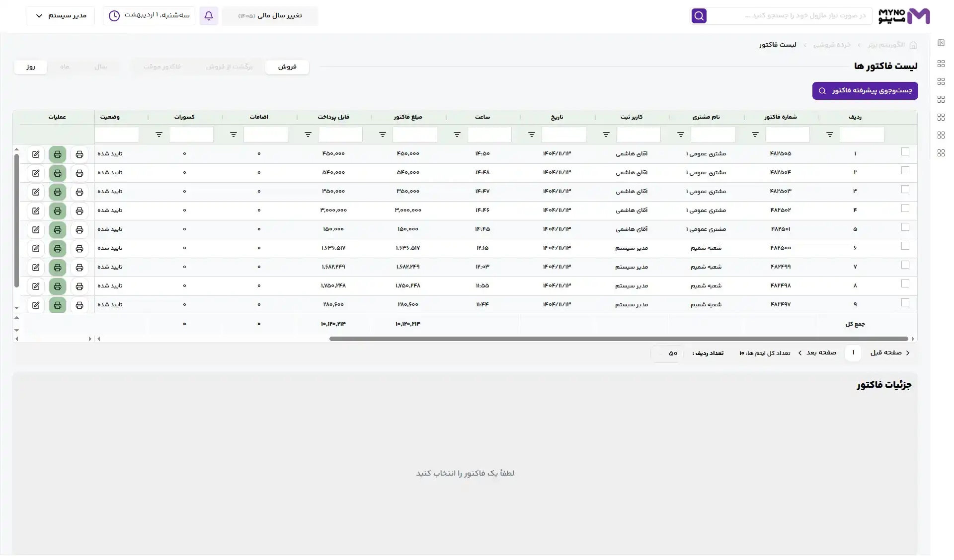This screenshot has height=560, width=954.
Task: Select the برگشت از فروش tab
Action: tap(230, 67)
